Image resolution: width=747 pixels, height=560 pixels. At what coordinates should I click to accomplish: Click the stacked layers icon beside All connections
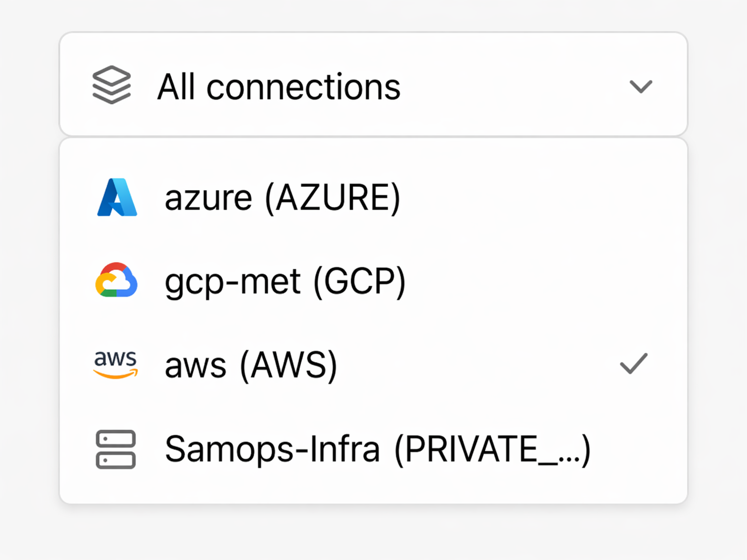[x=111, y=85]
